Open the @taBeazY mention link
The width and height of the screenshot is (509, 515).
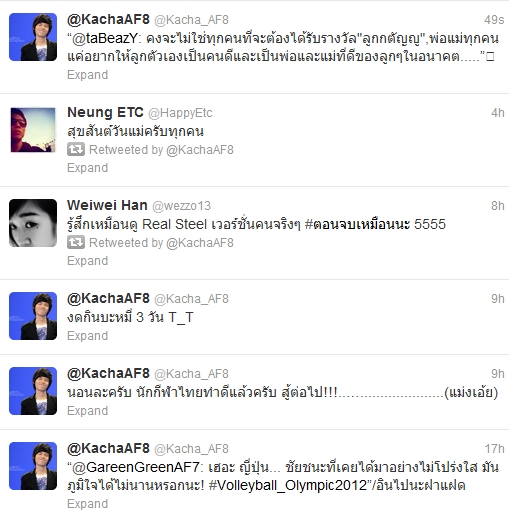click(x=105, y=39)
